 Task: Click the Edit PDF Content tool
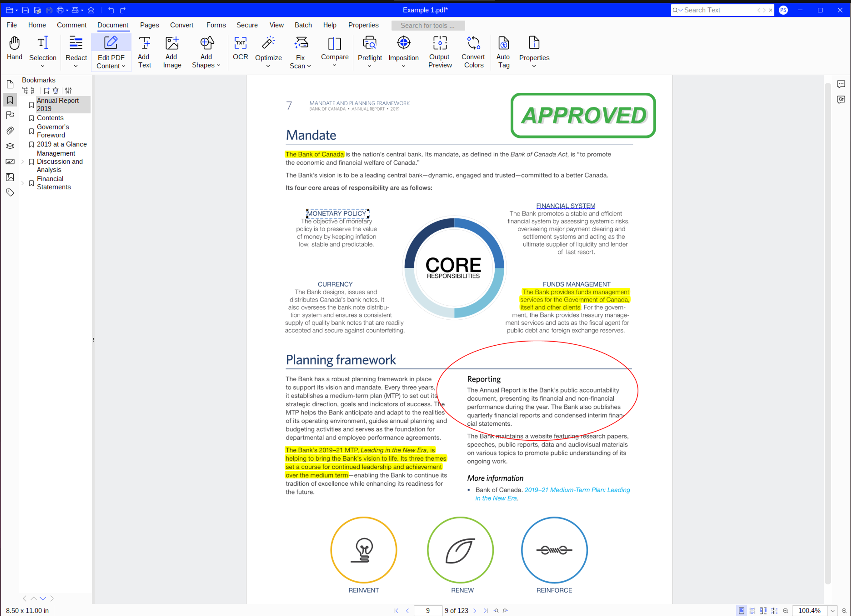tap(111, 52)
